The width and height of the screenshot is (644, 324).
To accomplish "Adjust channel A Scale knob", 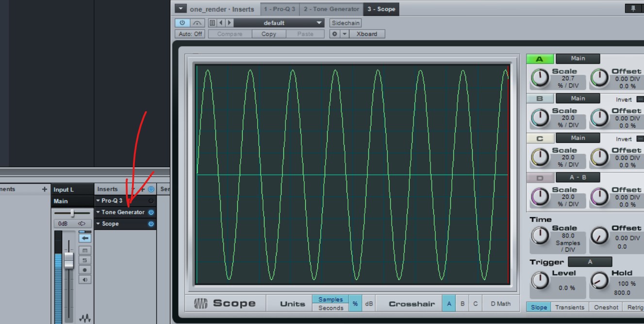I will point(540,78).
